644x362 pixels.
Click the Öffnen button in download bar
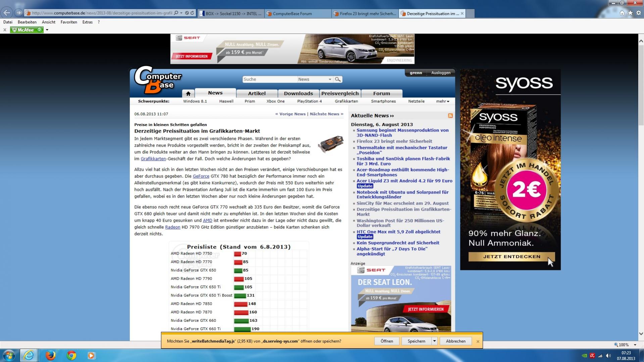387,341
